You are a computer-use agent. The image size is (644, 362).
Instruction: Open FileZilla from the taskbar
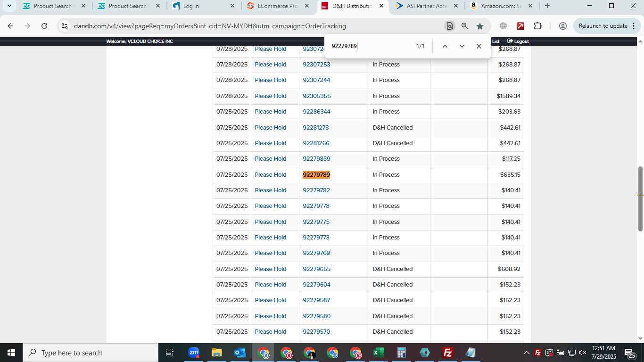[447, 353]
